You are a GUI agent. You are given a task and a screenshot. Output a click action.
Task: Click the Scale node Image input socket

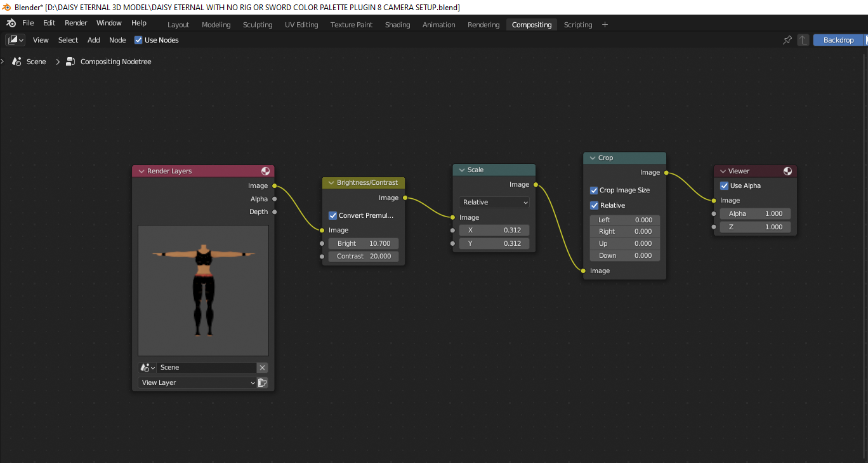tap(453, 217)
